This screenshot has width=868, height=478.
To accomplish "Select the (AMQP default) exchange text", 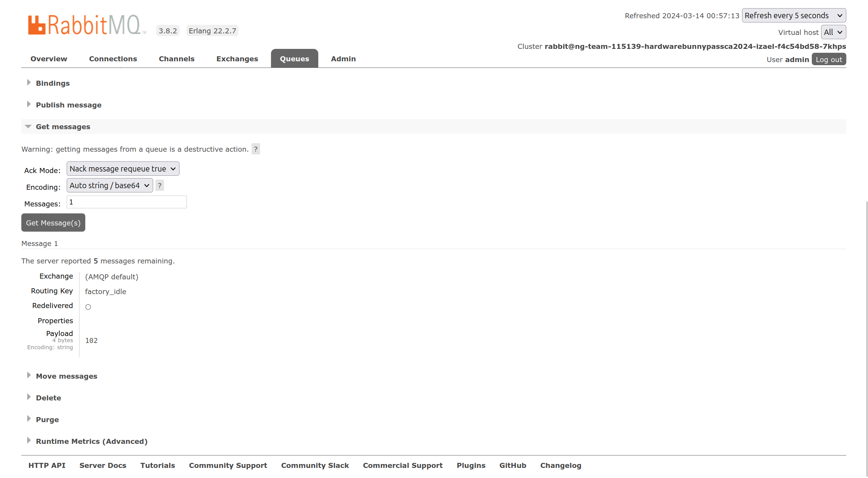I will pos(112,277).
